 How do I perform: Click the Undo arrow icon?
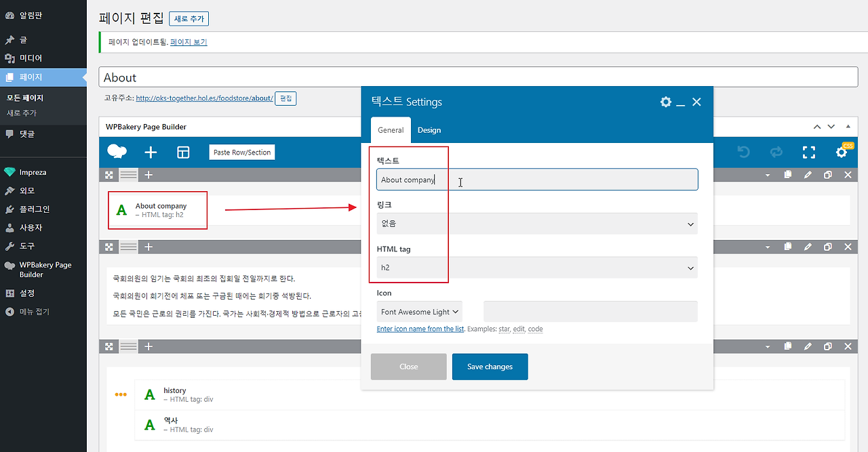(x=744, y=152)
